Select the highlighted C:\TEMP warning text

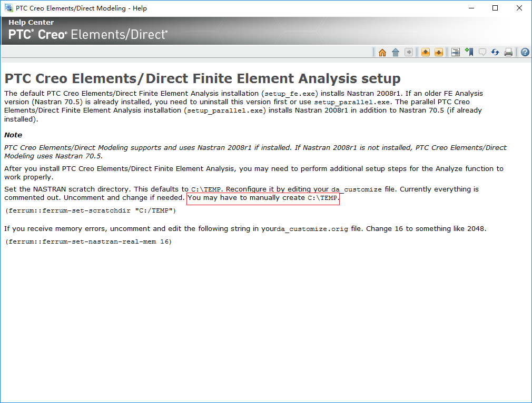[x=262, y=198]
